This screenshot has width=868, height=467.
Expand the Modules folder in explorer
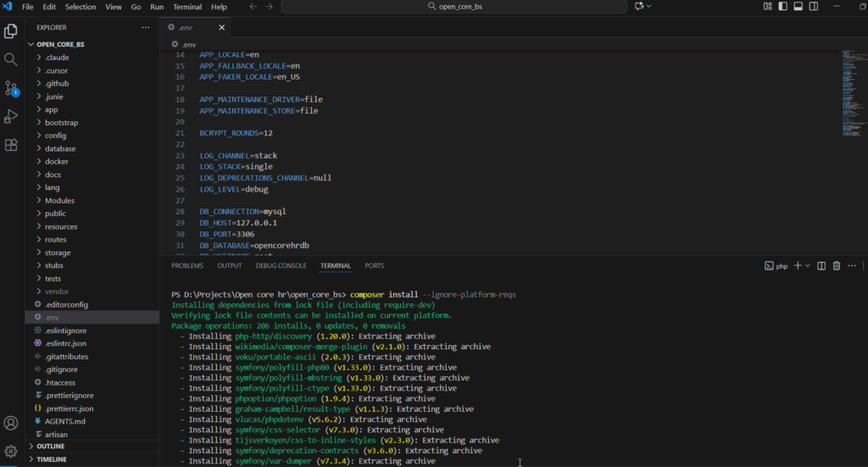pos(59,201)
